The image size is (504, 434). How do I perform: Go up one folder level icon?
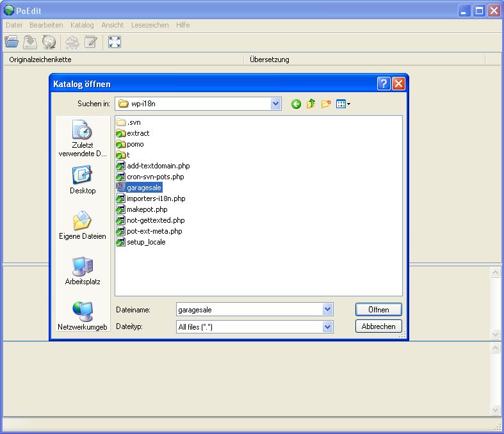[311, 104]
